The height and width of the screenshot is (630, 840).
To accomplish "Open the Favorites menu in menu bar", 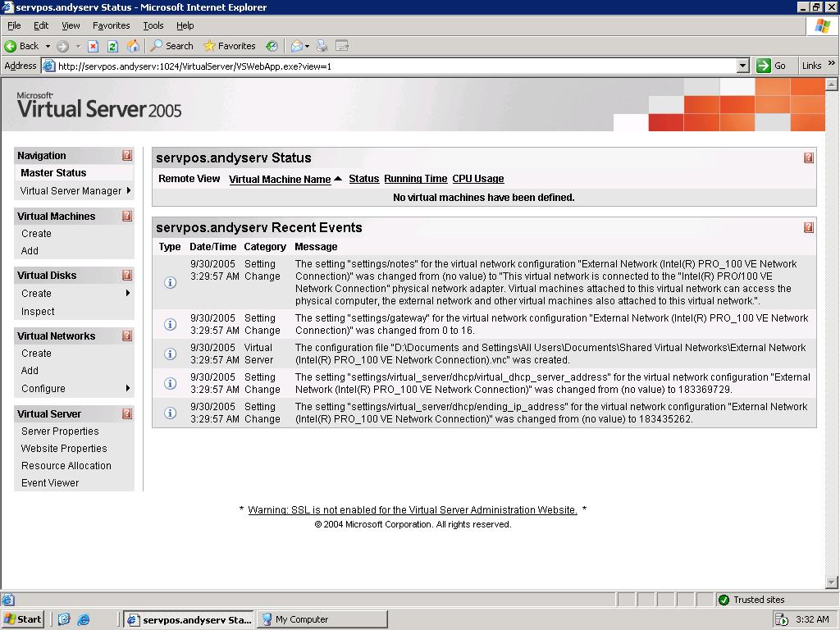I will (111, 25).
